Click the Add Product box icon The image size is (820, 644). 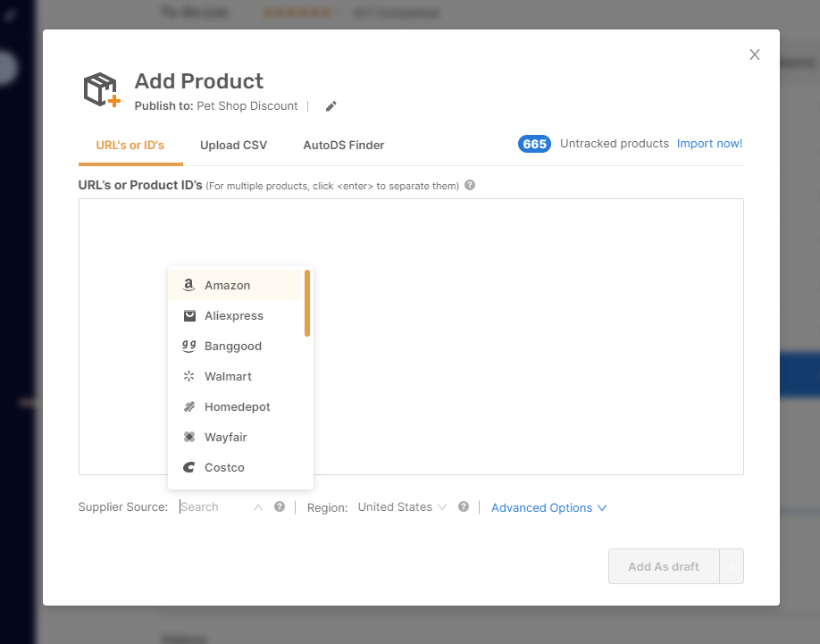coord(102,90)
